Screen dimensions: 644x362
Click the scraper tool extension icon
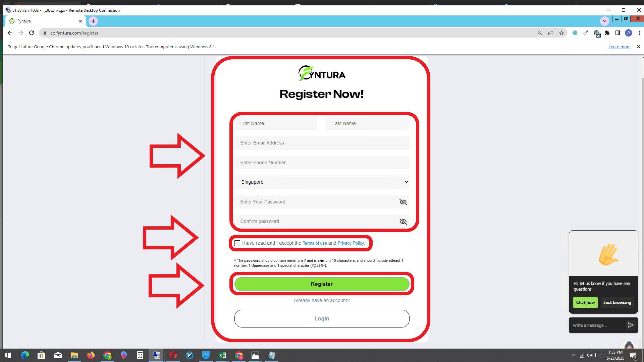(x=586, y=33)
